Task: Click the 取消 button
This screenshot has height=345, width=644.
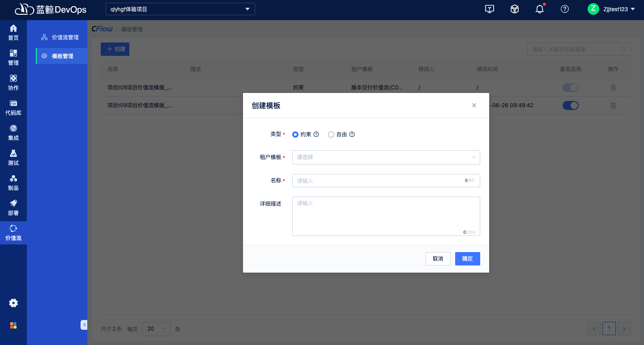Action: click(x=438, y=259)
